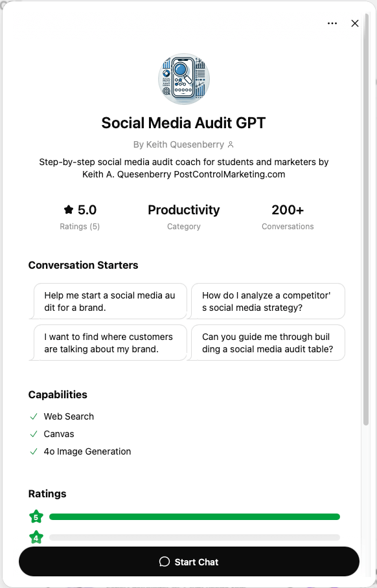Select the social media audit conversation starter
The image size is (377, 588).
tap(109, 301)
